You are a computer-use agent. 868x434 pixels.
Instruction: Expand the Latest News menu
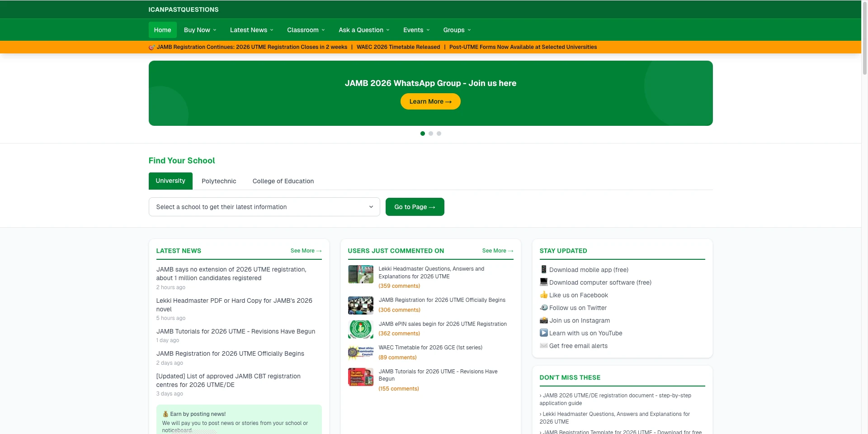tap(251, 30)
